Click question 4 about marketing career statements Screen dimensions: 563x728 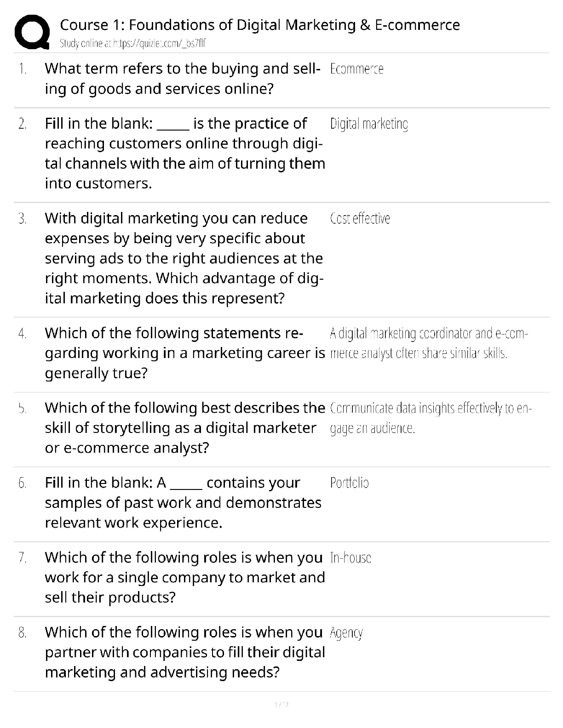[x=184, y=353]
